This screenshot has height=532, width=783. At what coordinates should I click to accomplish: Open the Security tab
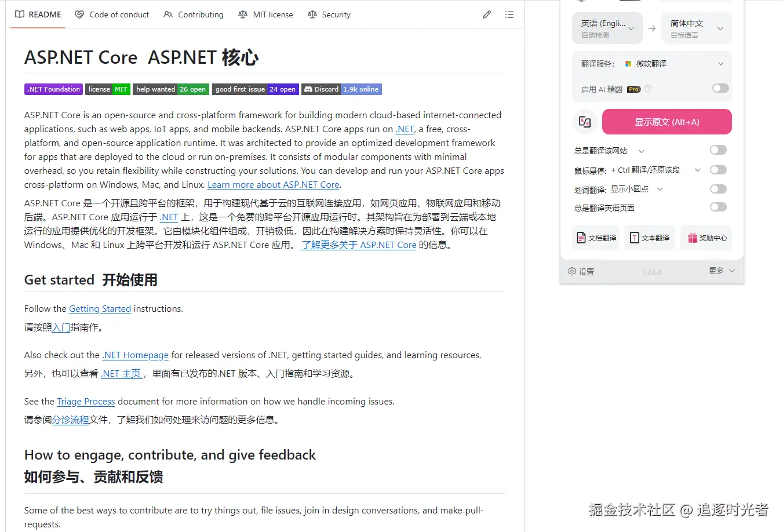point(329,14)
